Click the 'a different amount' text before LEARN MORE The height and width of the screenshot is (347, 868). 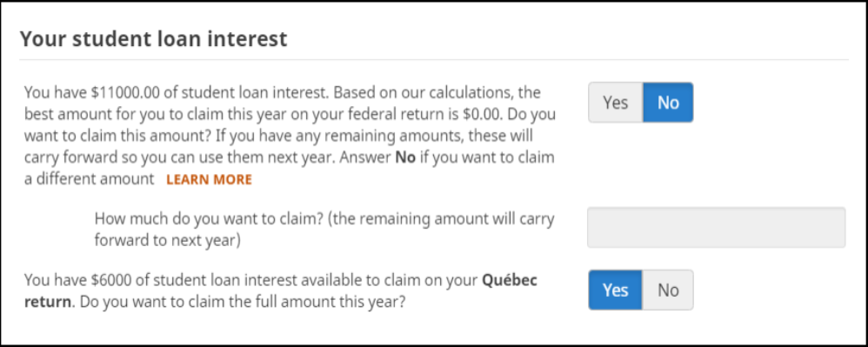pyautogui.click(x=89, y=179)
